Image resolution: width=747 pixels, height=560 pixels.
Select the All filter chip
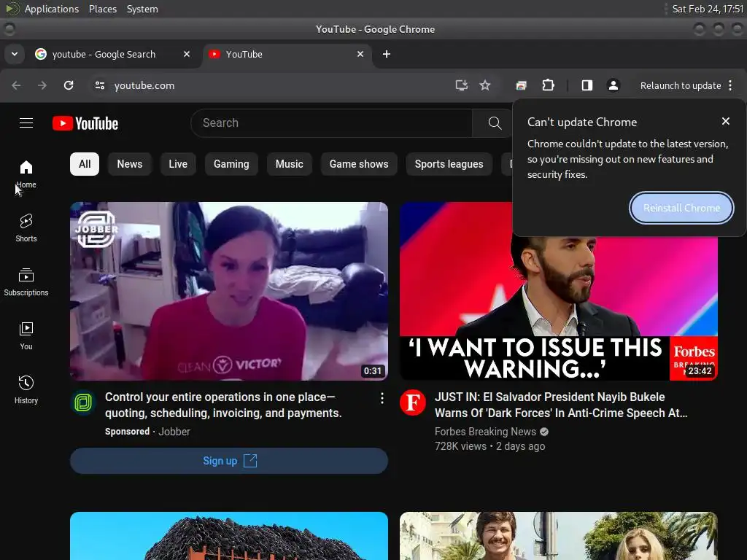[x=85, y=164]
